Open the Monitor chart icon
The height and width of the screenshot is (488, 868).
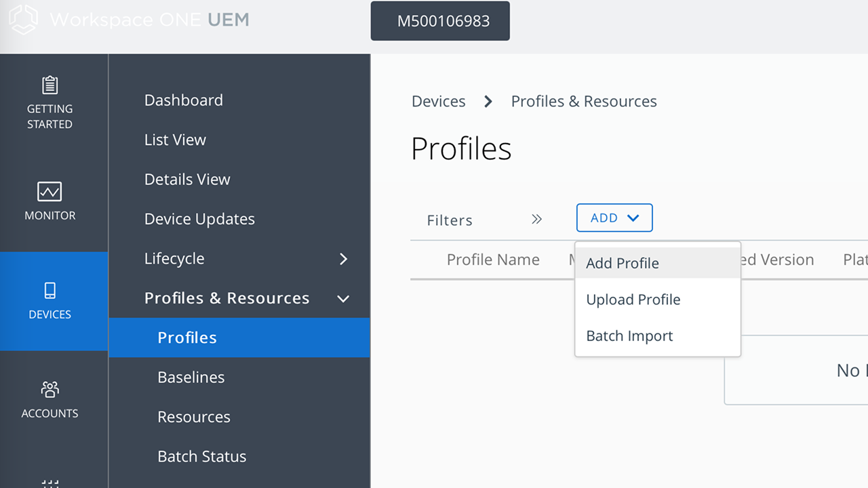coord(50,191)
